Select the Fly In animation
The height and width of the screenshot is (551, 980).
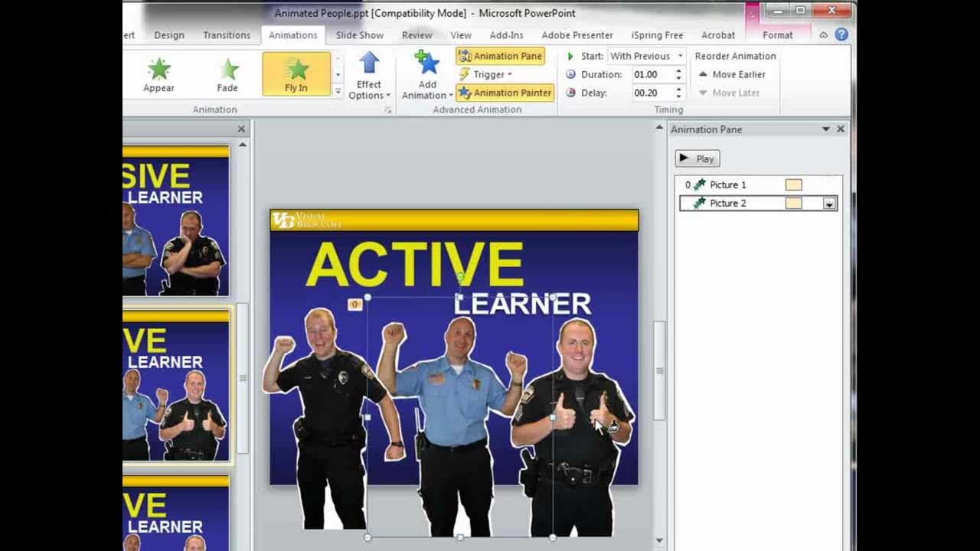click(x=296, y=74)
